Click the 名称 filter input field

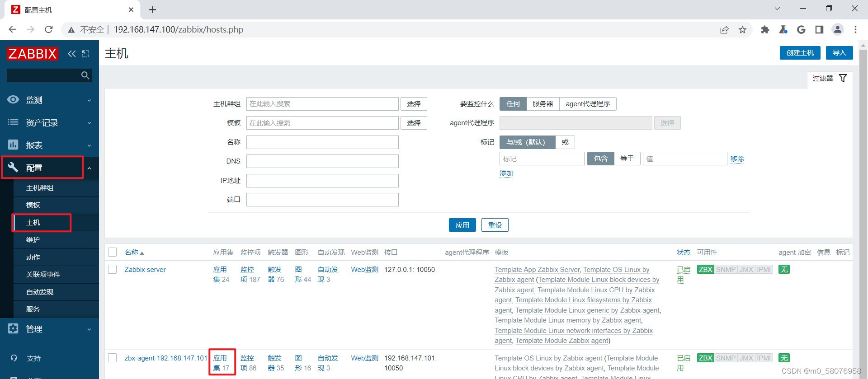click(x=322, y=142)
